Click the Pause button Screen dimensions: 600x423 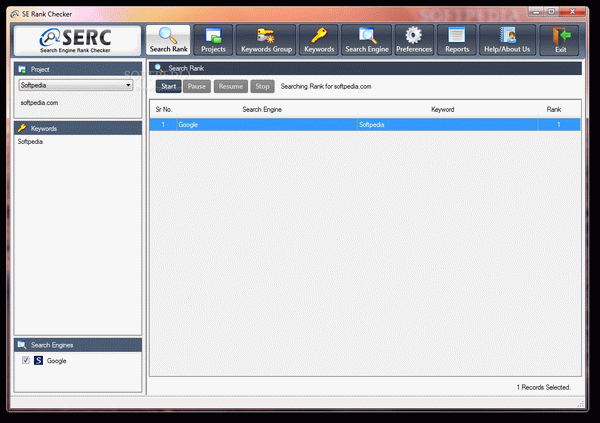(x=197, y=87)
